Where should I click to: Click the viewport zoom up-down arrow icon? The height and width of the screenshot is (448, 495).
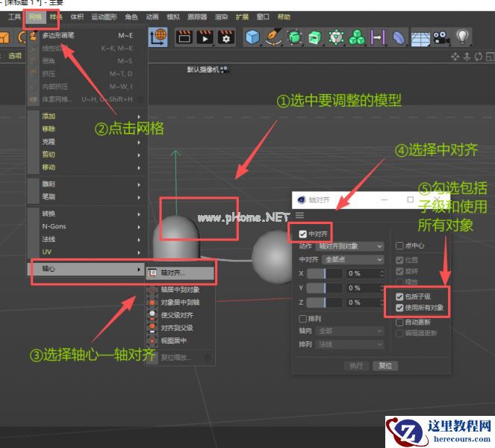(x=467, y=57)
